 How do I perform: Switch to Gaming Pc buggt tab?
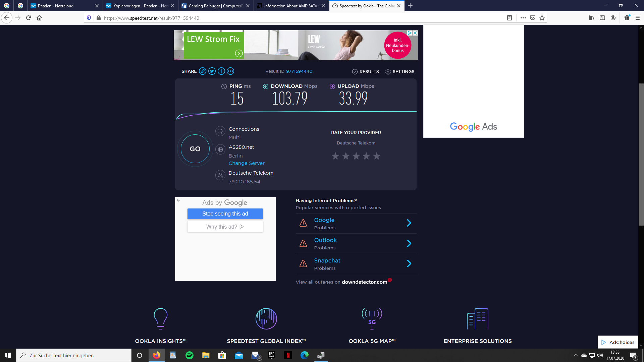click(215, 6)
